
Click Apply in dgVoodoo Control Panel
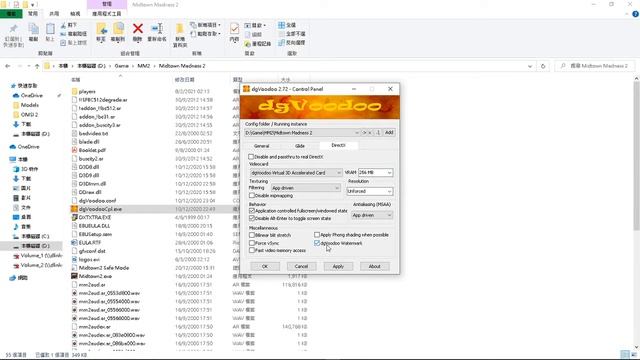click(338, 266)
